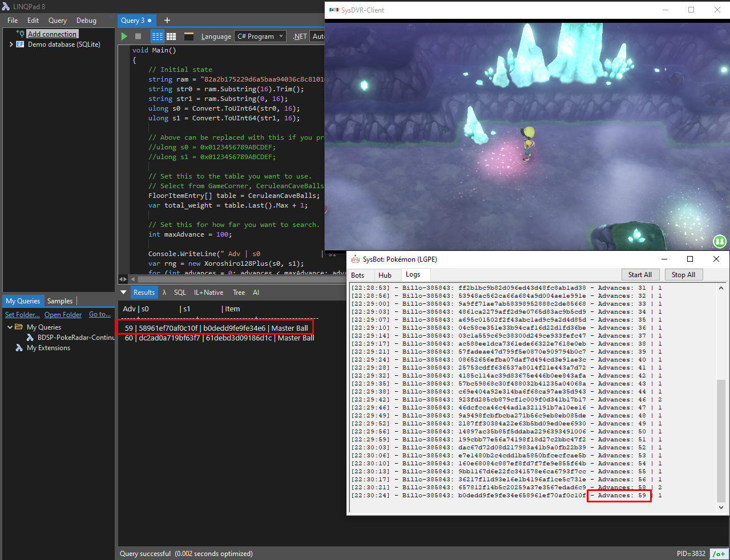The height and width of the screenshot is (560, 730).
Task: Switch to the Tree tab
Action: 239,292
